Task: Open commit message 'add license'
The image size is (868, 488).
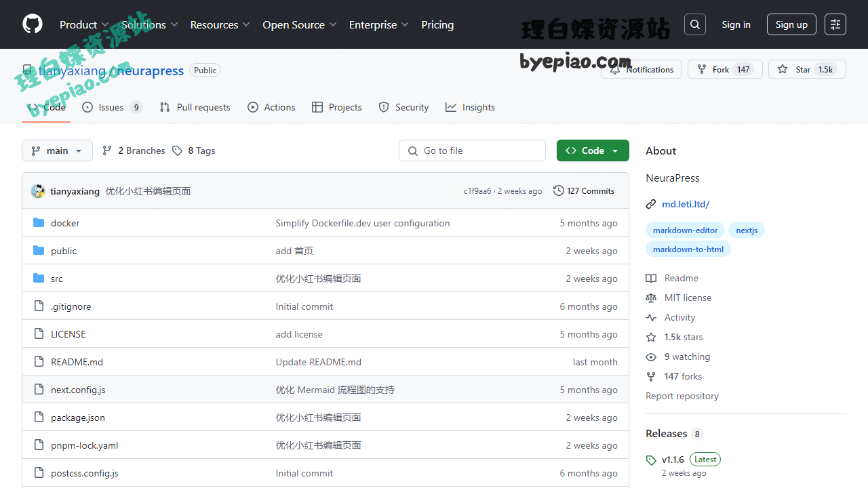Action: point(299,334)
